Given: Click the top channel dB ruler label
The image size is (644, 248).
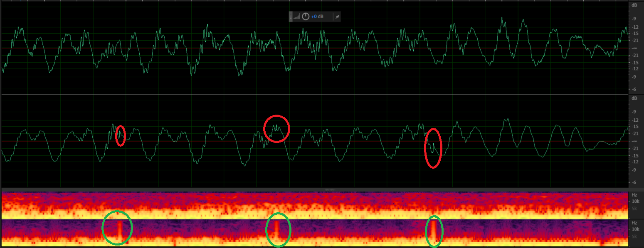Looking at the screenshot, I should (x=634, y=5).
